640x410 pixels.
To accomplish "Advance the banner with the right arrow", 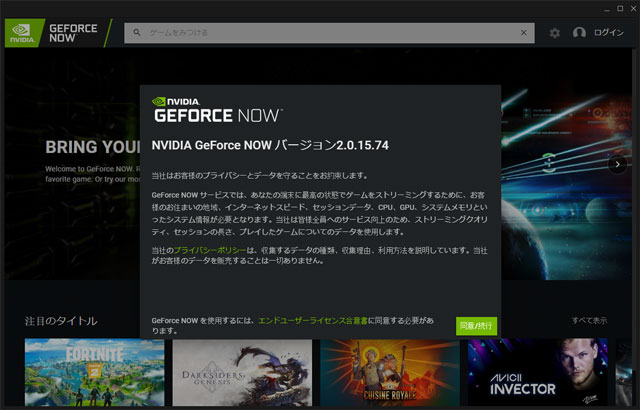I will pos(617,164).
